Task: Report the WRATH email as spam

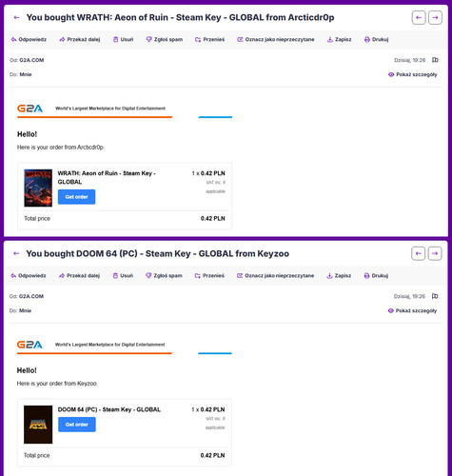Action: click(x=165, y=39)
